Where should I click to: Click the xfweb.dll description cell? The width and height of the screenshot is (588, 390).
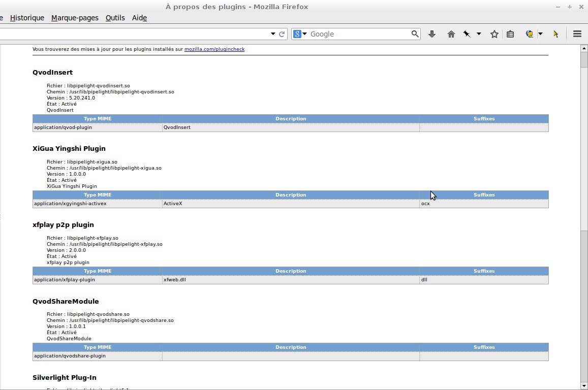[x=291, y=280]
